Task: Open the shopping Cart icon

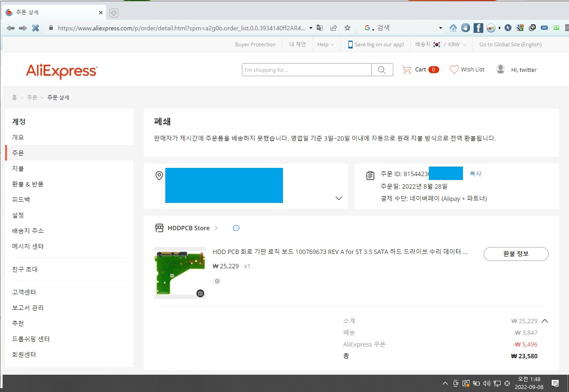Action: tap(406, 69)
